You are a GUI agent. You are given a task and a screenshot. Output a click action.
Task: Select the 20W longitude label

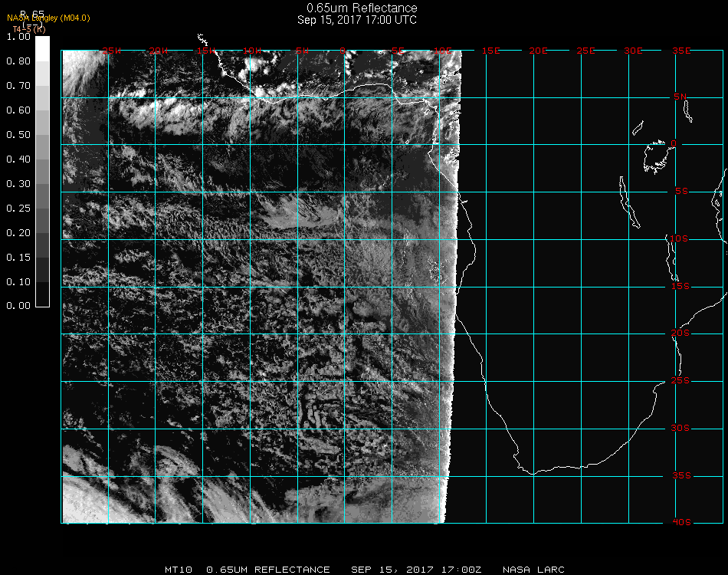point(159,51)
